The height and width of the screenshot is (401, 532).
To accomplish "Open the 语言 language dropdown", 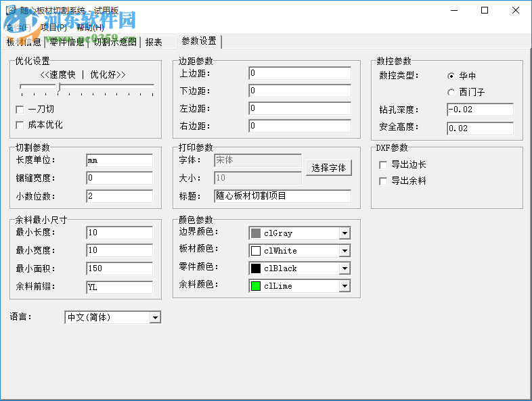I will pos(155,318).
